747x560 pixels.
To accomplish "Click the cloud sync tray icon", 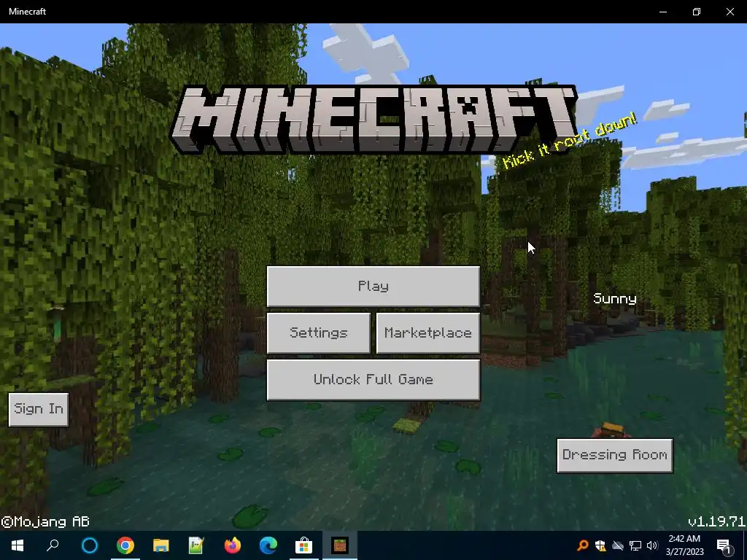I will pos(618,545).
